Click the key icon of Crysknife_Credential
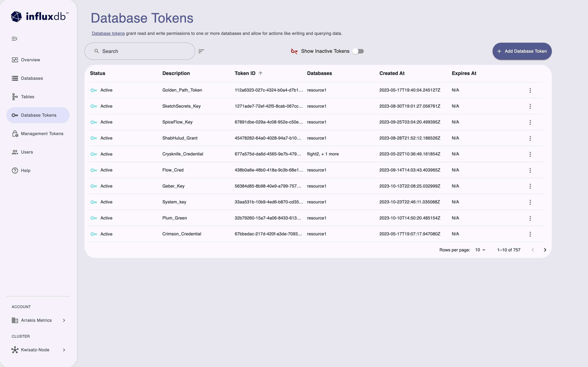588x367 pixels. (x=94, y=154)
